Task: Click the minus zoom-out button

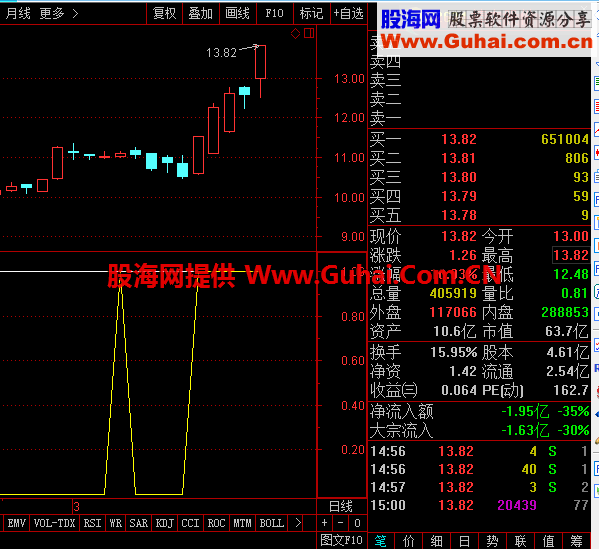Action: coord(340,523)
